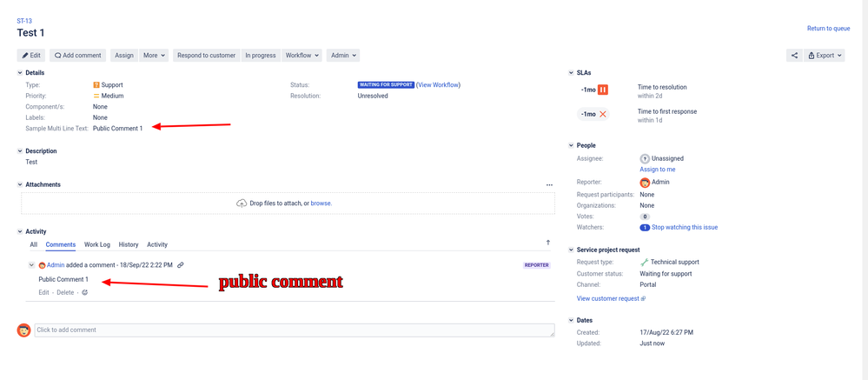Click the Click to add comment field
868x380 pixels.
pyautogui.click(x=295, y=330)
